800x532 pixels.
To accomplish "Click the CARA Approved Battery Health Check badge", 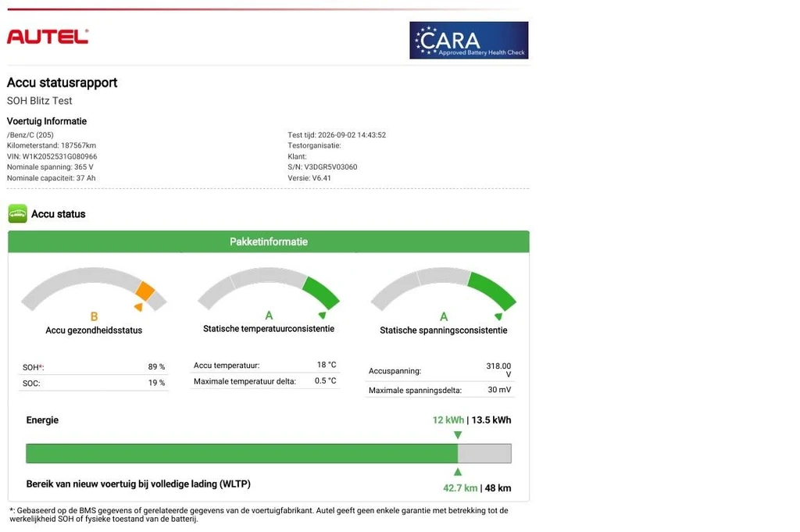I will (x=469, y=41).
